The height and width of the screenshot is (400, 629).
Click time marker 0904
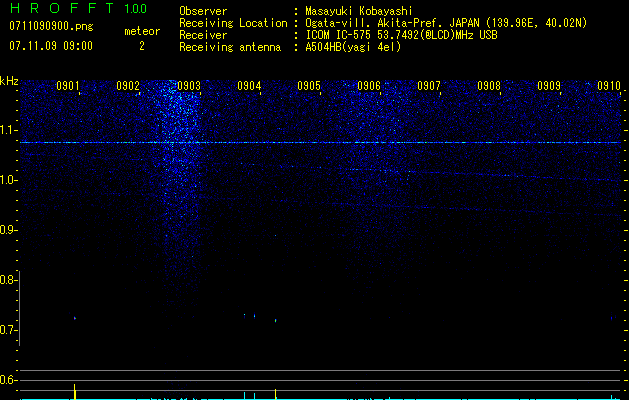[x=249, y=86]
